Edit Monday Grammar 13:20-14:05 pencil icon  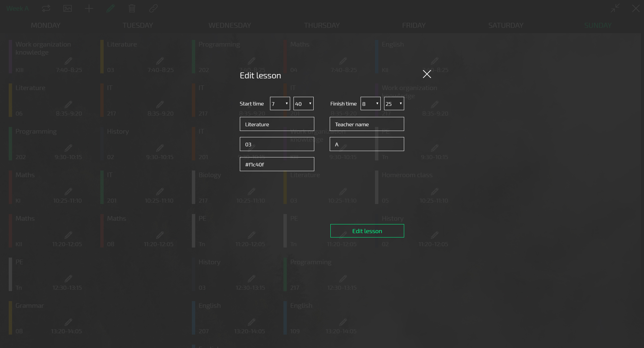click(x=68, y=322)
